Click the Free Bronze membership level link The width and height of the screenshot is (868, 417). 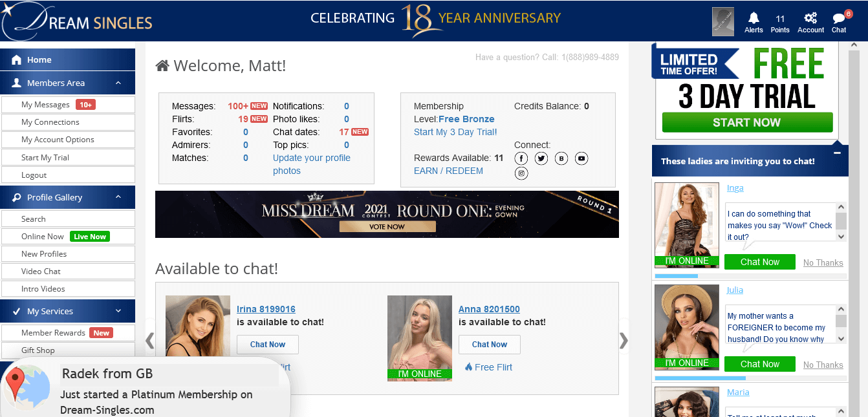click(x=466, y=119)
